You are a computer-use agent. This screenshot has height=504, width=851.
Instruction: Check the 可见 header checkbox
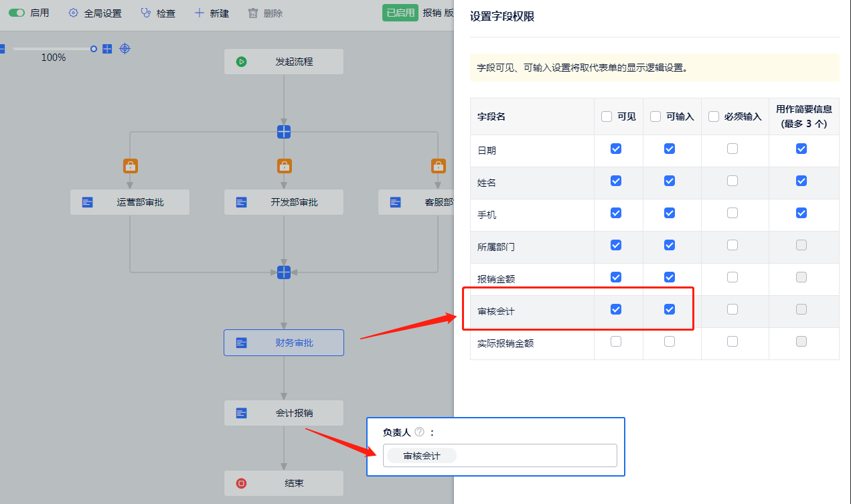607,116
